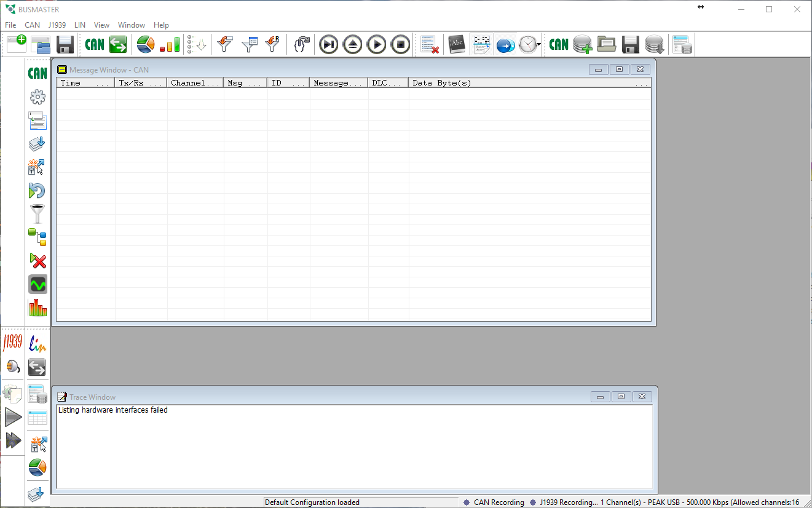Click the ID column header
This screenshot has height=508, width=812.
[x=289, y=83]
